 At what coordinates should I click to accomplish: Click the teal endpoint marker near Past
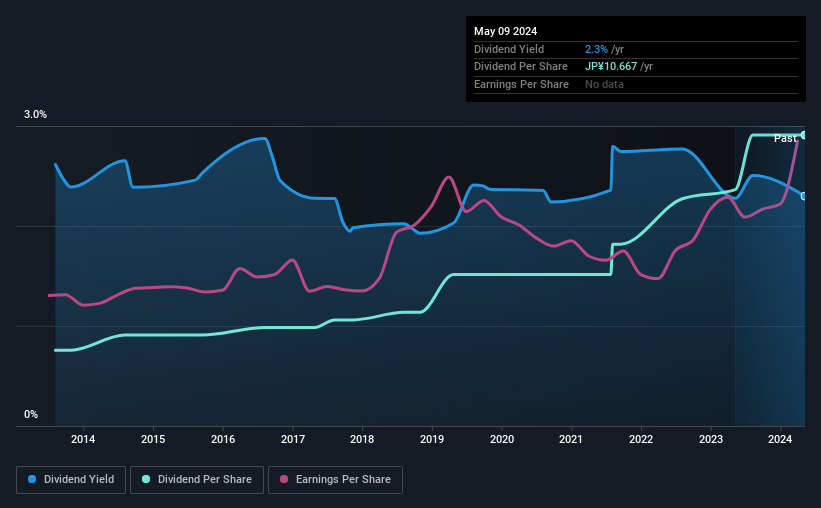pyautogui.click(x=804, y=135)
